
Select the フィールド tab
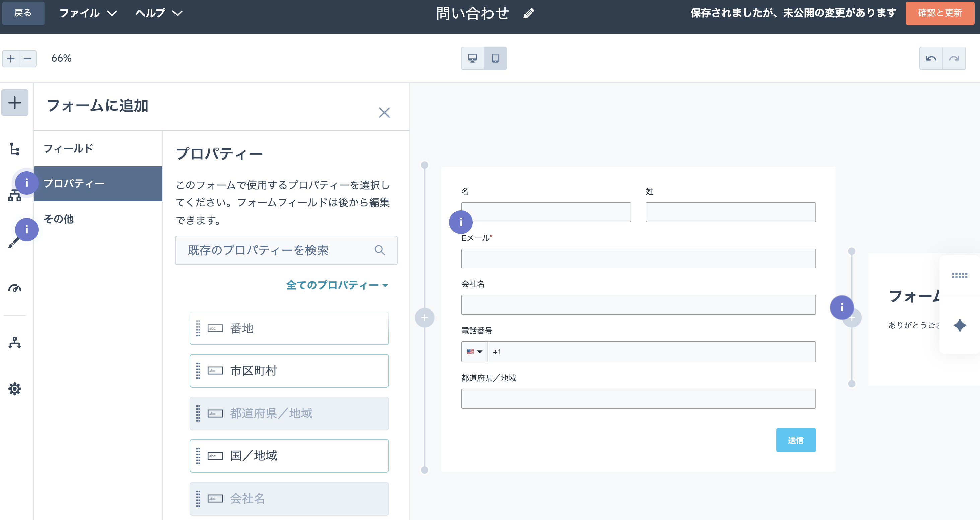click(68, 148)
